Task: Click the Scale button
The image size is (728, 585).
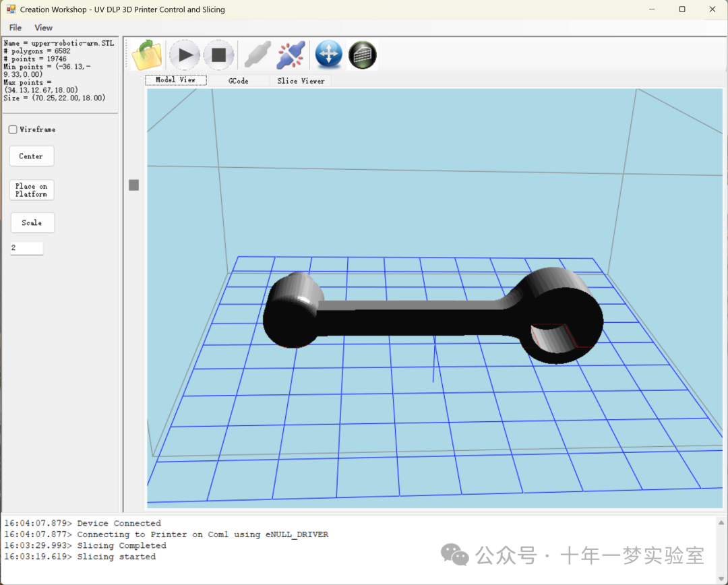Action: (x=32, y=223)
